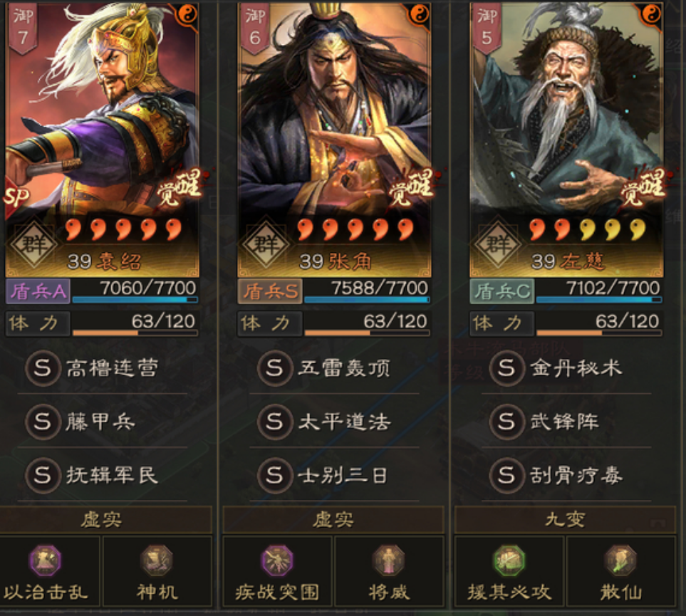Click the 盾兵C troop type label
This screenshot has height=616, width=686.
click(x=501, y=291)
